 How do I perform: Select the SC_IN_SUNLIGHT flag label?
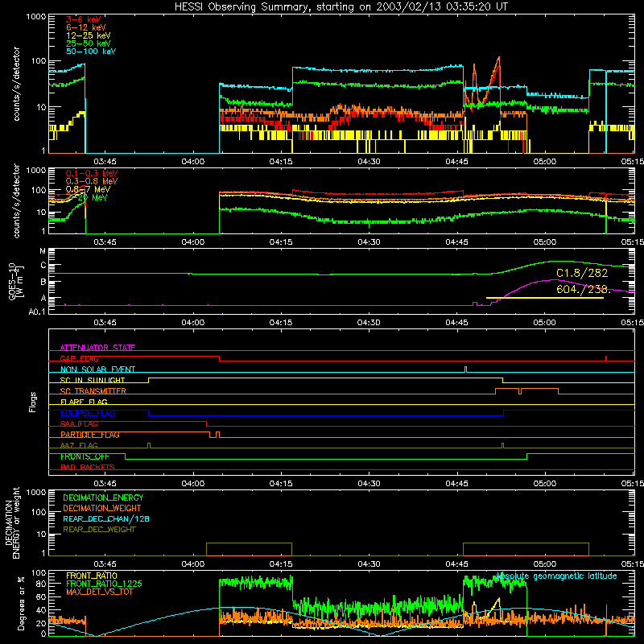coord(93,380)
